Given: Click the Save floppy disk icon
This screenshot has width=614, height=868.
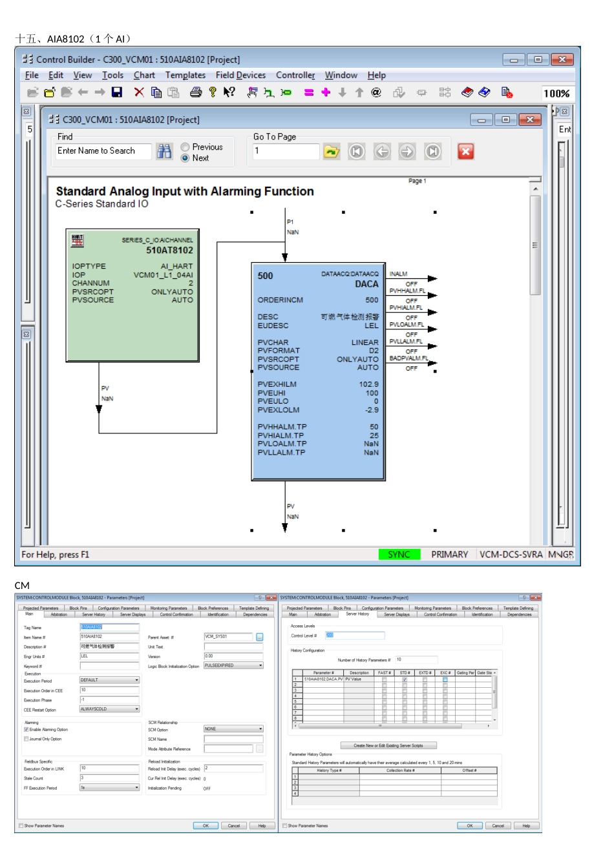Looking at the screenshot, I should (x=117, y=92).
